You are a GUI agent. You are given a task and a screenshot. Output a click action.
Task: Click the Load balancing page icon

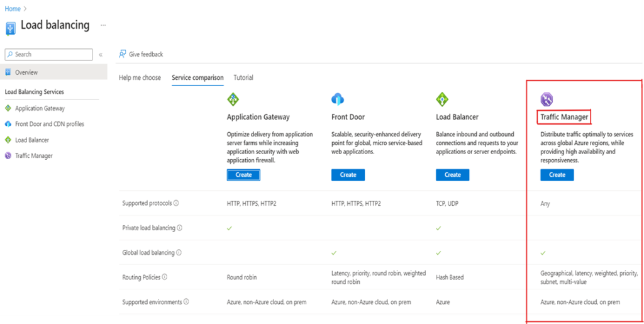[11, 28]
